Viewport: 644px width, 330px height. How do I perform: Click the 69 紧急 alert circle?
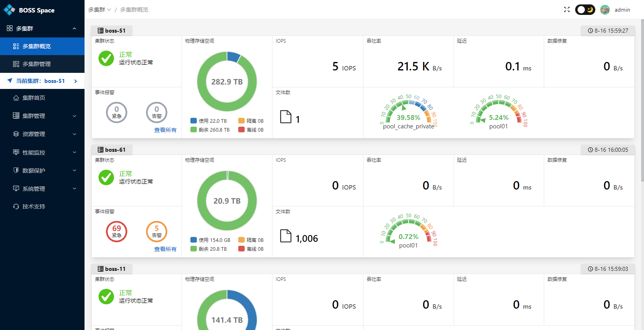[x=116, y=232]
